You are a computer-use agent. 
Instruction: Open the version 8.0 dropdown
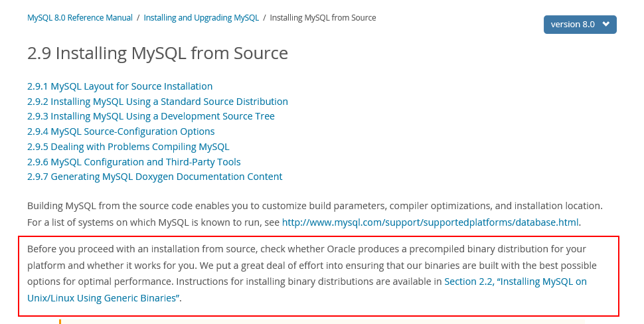click(579, 25)
